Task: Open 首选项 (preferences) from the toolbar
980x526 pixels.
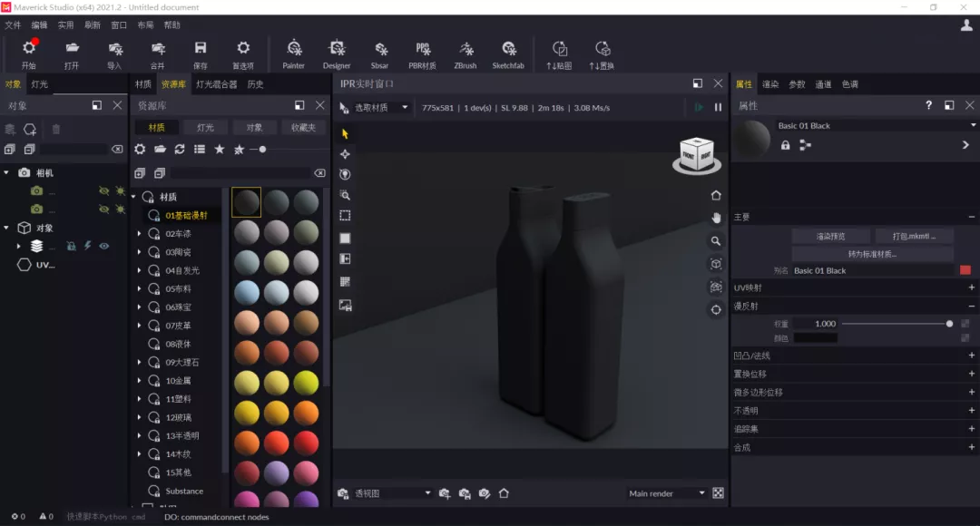Action: (243, 54)
